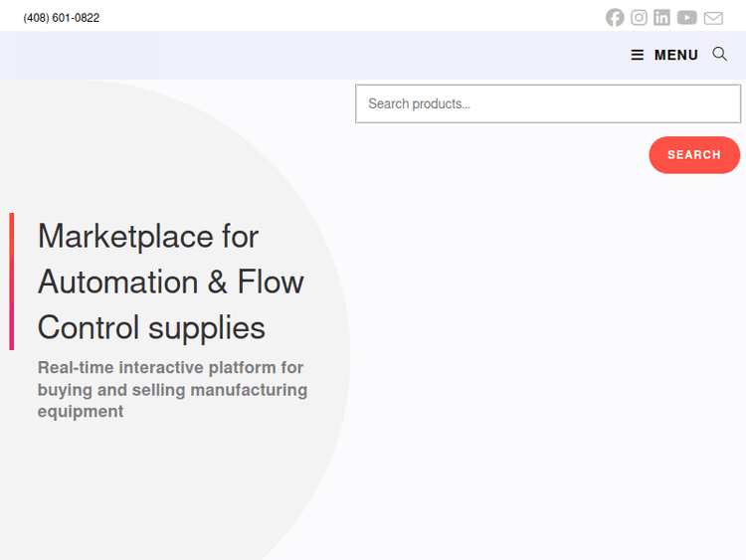Click the phone number (408) 601-0822

(x=62, y=18)
